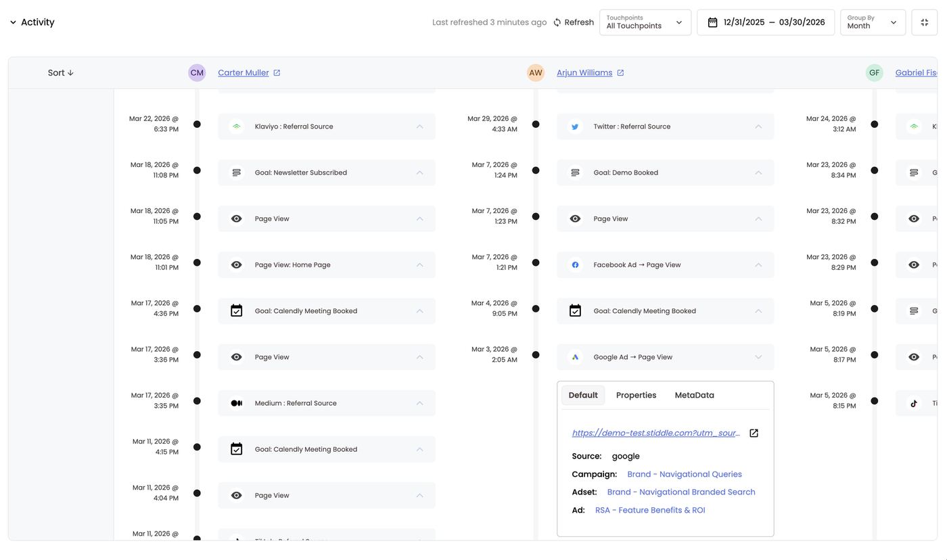This screenshot has height=560, width=947.
Task: Click the Facebook icon on Facebook Ad row
Action: coord(575,265)
